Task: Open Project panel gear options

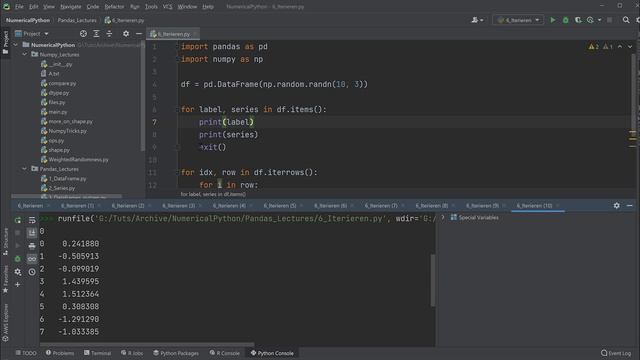Action: point(126,33)
